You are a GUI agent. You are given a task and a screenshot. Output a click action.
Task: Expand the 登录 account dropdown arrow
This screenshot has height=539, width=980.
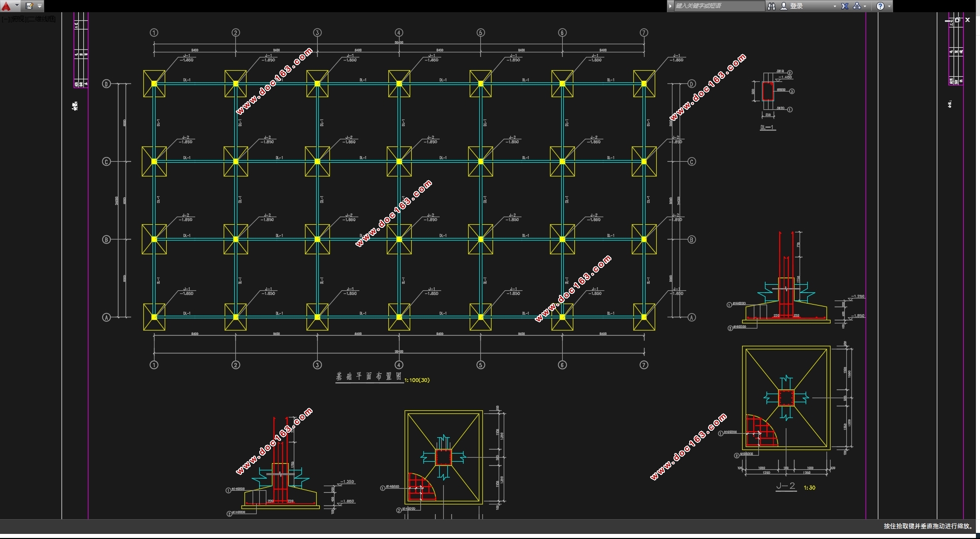point(835,6)
